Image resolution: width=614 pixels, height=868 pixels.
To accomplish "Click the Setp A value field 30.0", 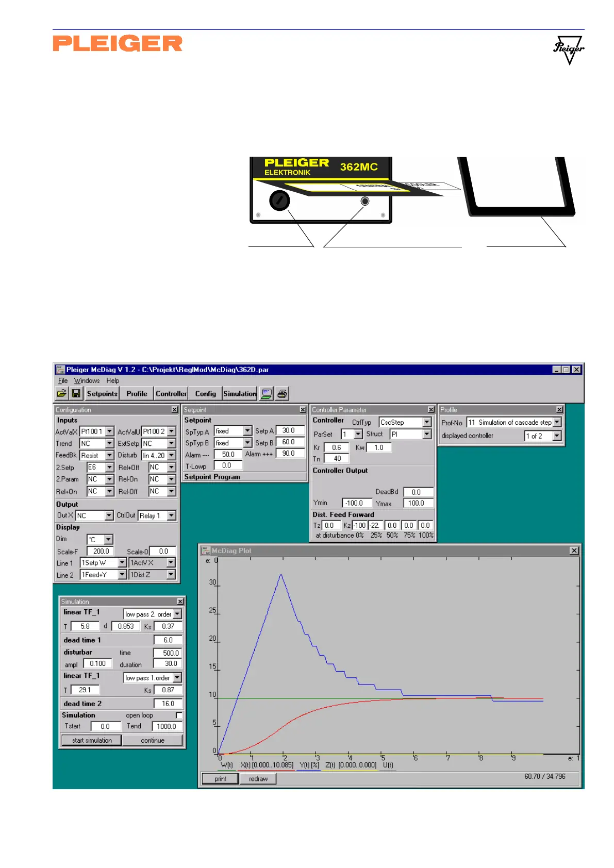I will point(290,430).
